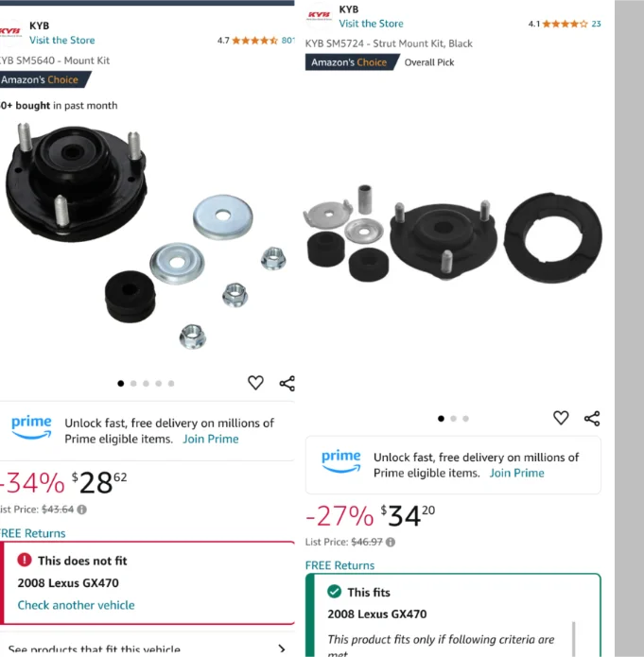Image resolution: width=644 pixels, height=657 pixels.
Task: Expand See products that fit this vehicle
Action: coord(147,648)
